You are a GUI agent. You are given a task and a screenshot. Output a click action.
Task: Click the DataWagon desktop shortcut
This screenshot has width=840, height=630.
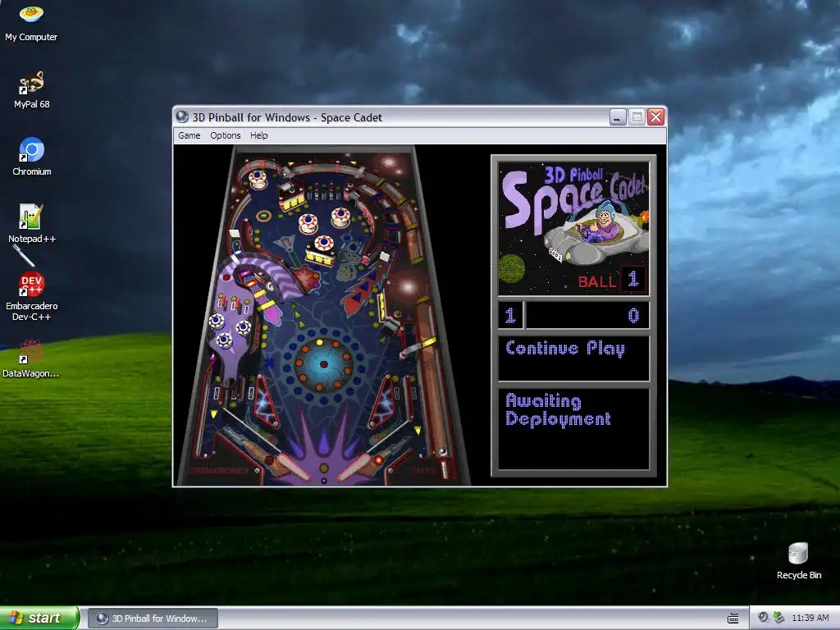click(x=31, y=359)
